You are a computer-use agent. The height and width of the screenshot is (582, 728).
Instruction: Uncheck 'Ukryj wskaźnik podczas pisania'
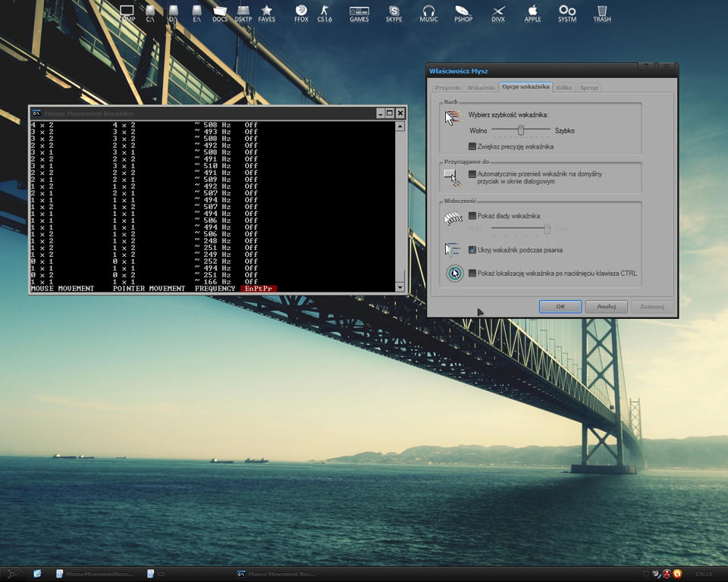click(x=472, y=249)
